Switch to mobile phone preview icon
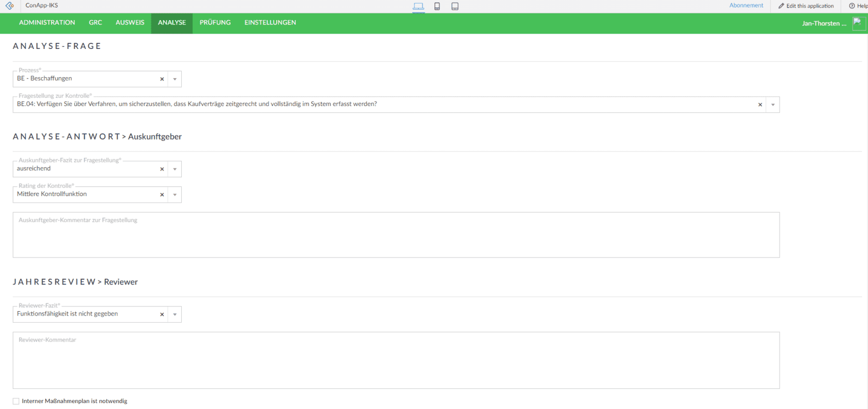Screen dimensions: 868x409 pos(437,7)
